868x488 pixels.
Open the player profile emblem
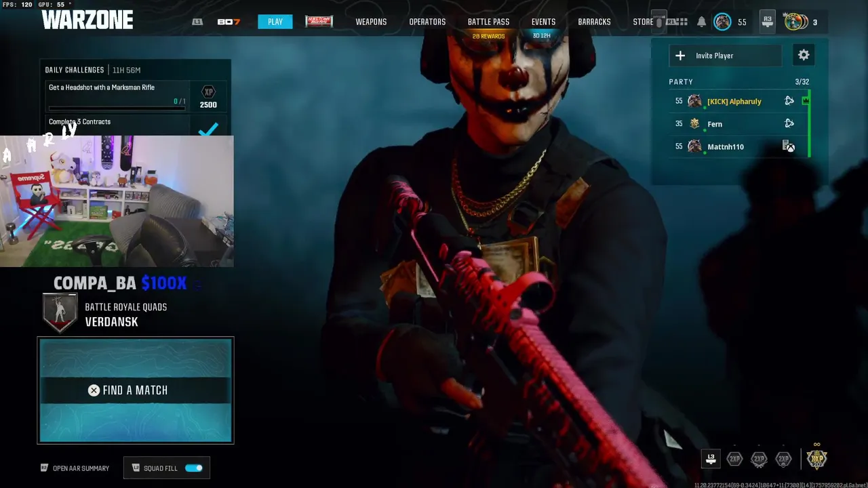(722, 22)
